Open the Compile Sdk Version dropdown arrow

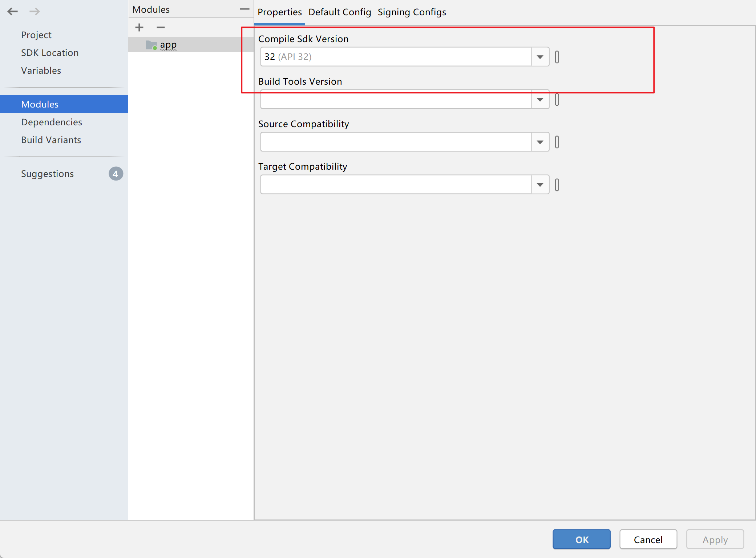540,57
